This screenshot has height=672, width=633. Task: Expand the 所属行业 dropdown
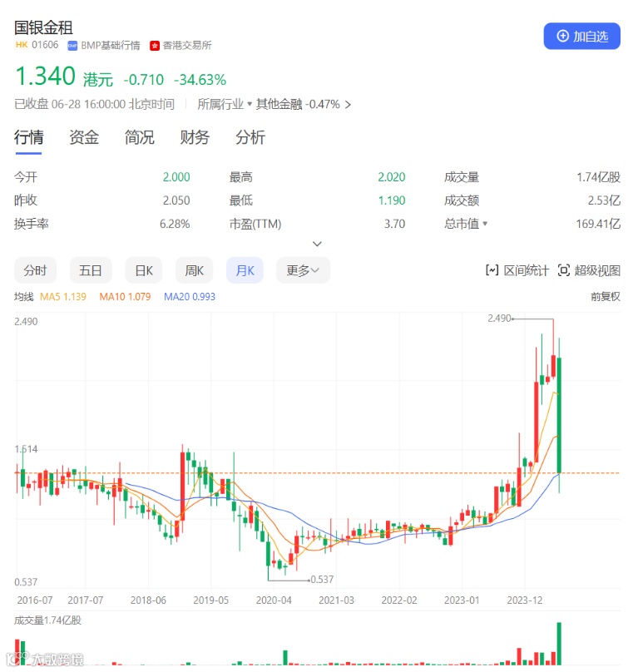224,104
